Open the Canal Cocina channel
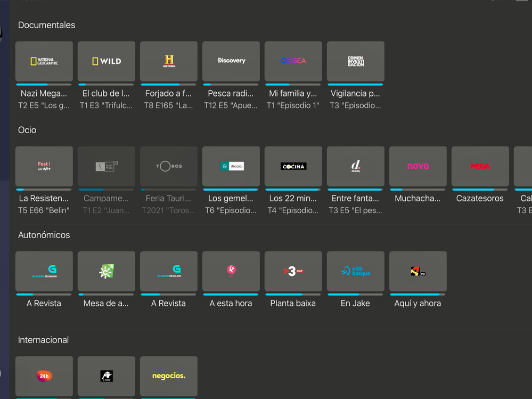The width and height of the screenshot is (532, 399). click(293, 166)
